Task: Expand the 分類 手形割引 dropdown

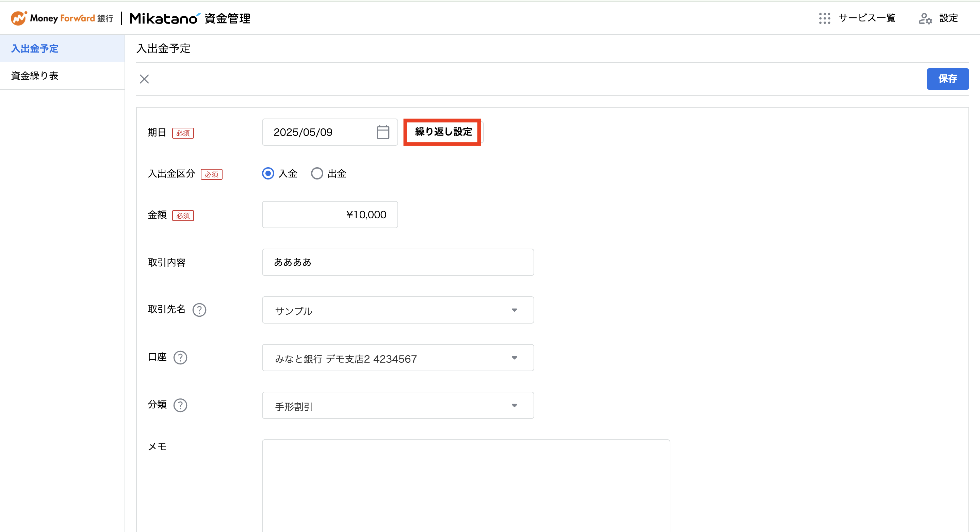Action: (x=398, y=405)
